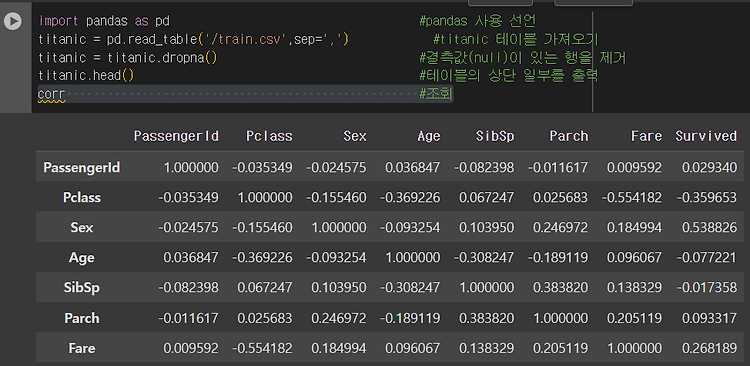
Task: Click the -0.359653 value in Pclass row
Action: 707,197
